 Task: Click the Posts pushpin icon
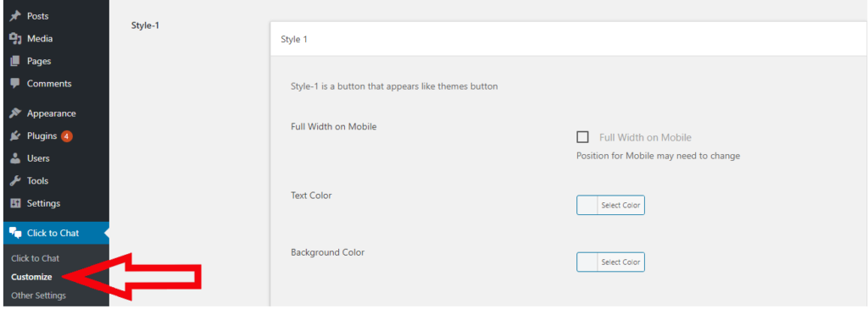(15, 16)
